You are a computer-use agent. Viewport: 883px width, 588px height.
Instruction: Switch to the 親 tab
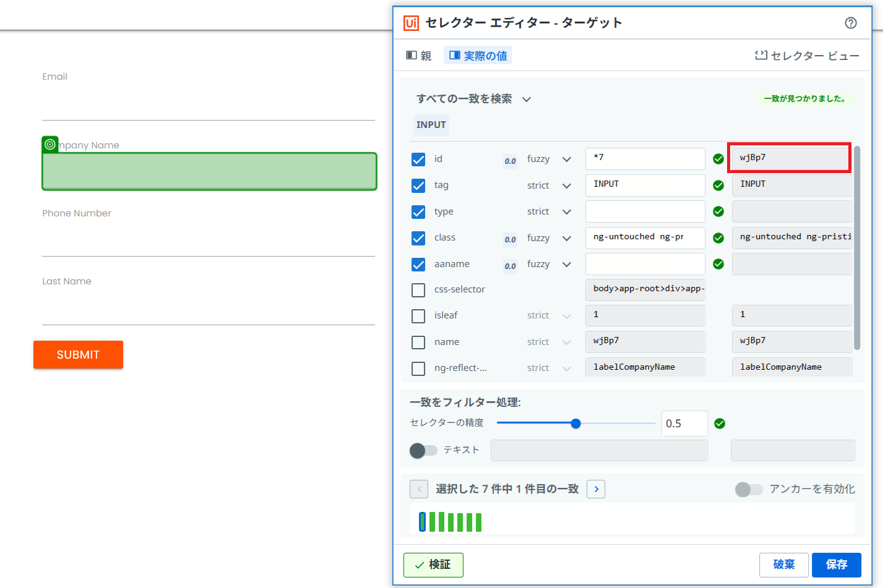(x=419, y=56)
